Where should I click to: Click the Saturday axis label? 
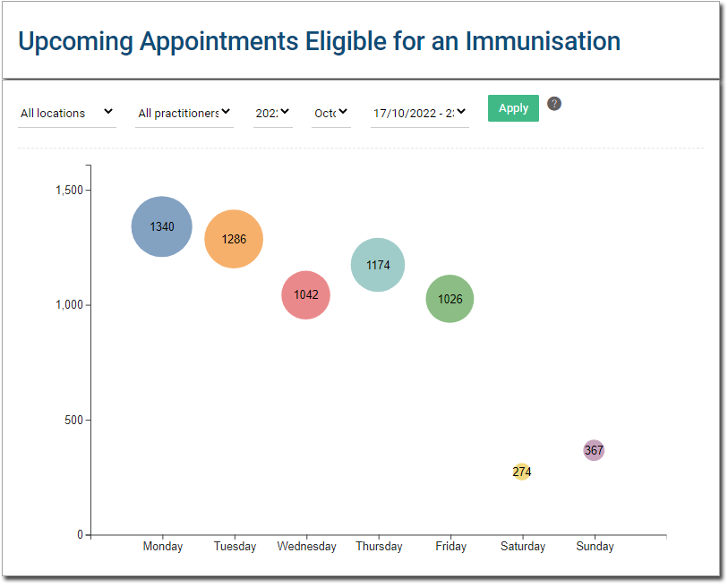522,546
